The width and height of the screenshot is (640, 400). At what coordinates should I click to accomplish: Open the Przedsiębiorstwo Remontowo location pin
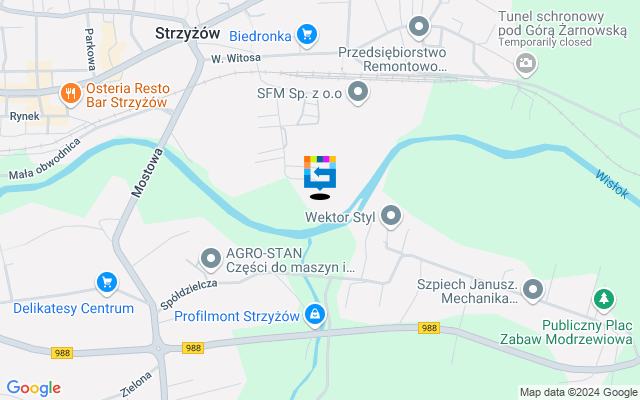click(x=419, y=28)
